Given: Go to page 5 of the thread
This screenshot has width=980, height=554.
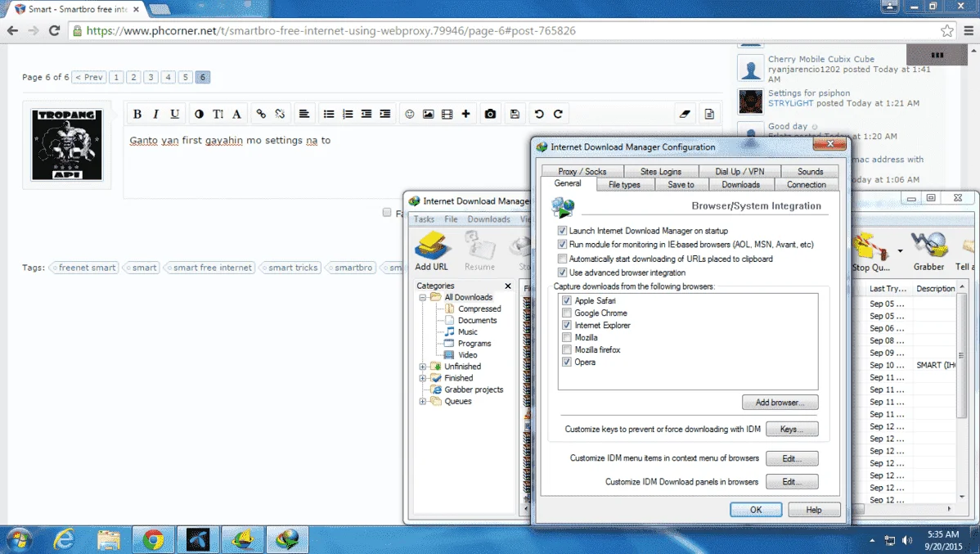Looking at the screenshot, I should [185, 78].
